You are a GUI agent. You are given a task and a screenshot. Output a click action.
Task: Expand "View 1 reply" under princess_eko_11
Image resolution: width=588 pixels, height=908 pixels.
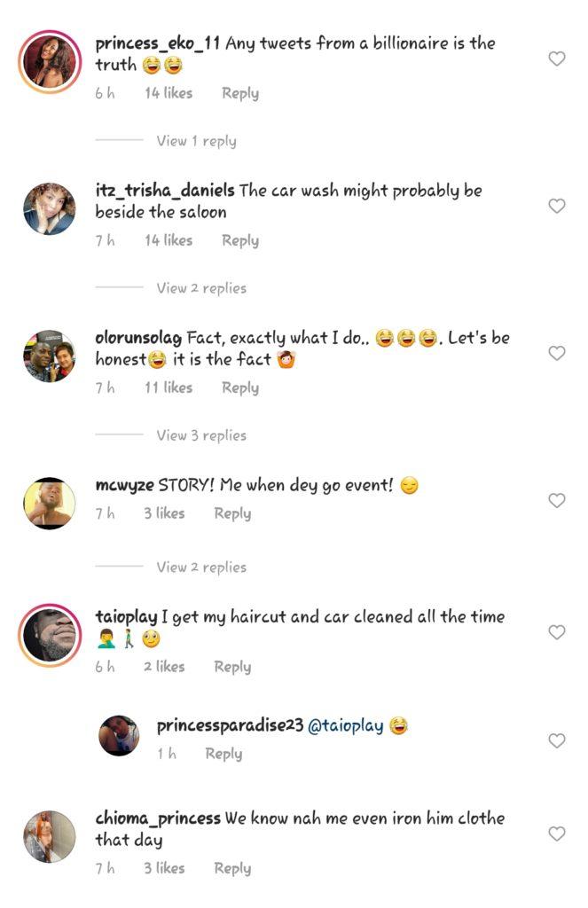[x=196, y=141]
